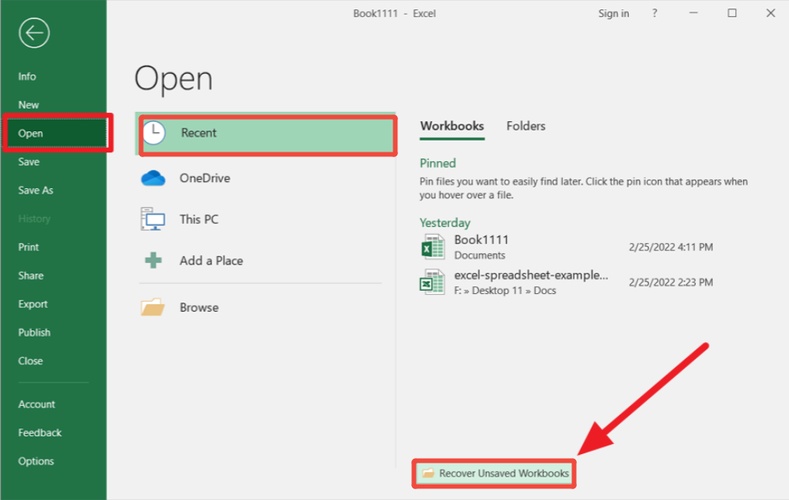The image size is (789, 500).
Task: Select This PC location label
Action: pyautogui.click(x=199, y=219)
